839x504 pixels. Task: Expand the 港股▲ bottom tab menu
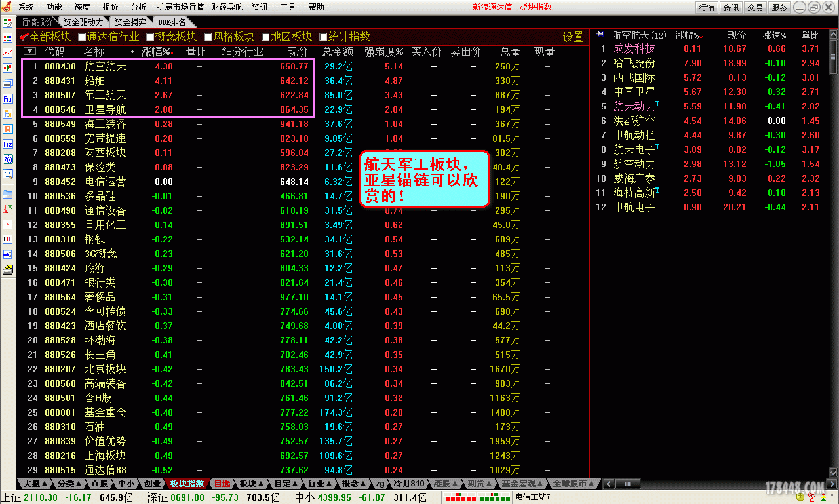[446, 484]
